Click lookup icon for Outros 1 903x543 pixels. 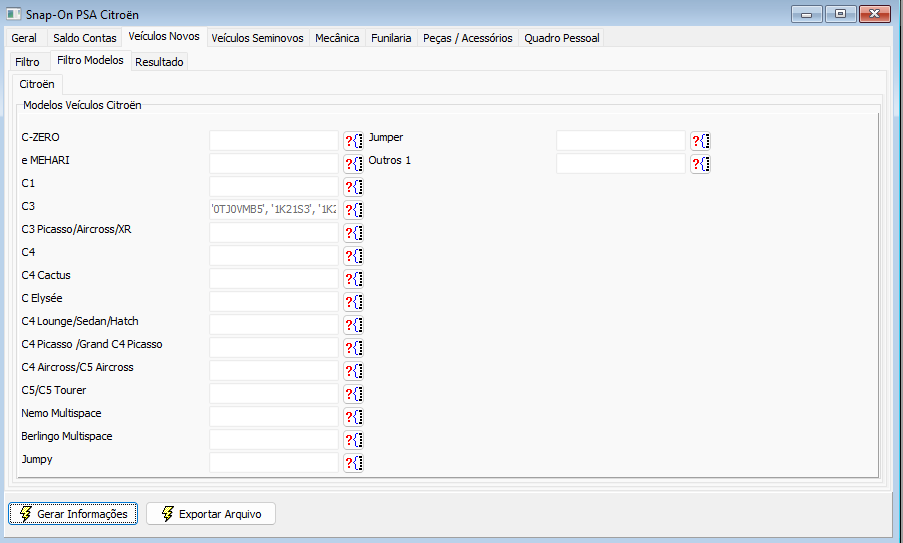click(x=700, y=164)
